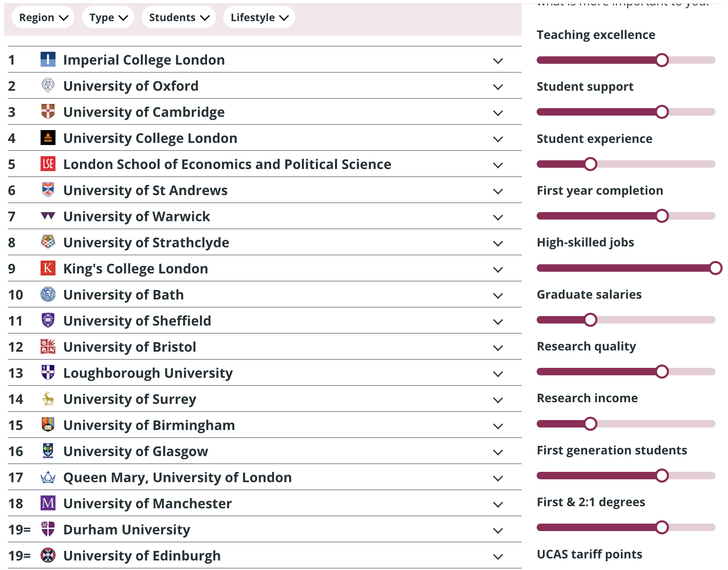
Task: Click the University of Warwick purple logo
Action: [x=48, y=216]
